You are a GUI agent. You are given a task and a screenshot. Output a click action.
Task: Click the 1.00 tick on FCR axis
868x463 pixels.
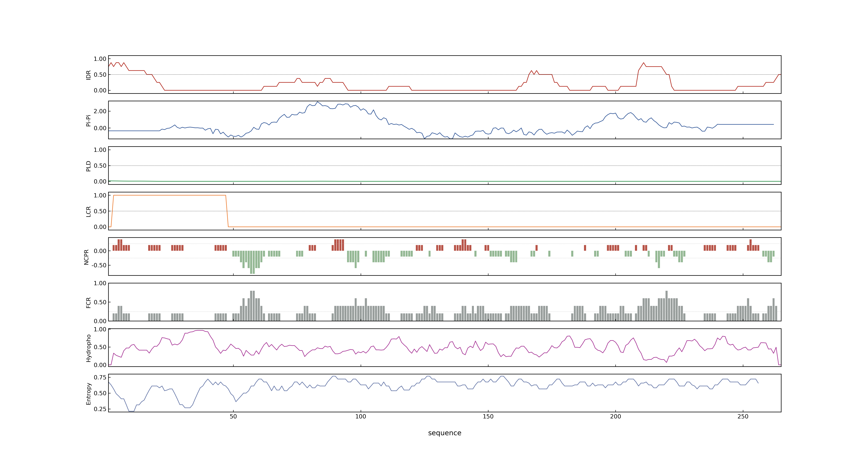[x=100, y=283]
